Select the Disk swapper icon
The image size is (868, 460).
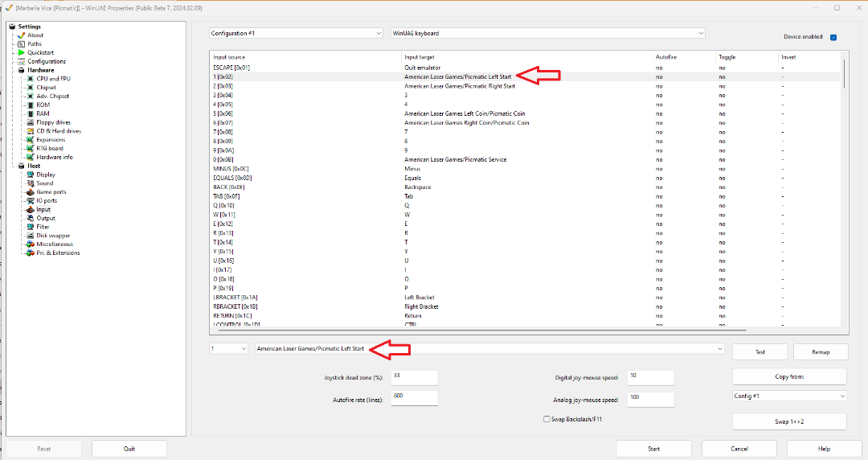(x=31, y=236)
